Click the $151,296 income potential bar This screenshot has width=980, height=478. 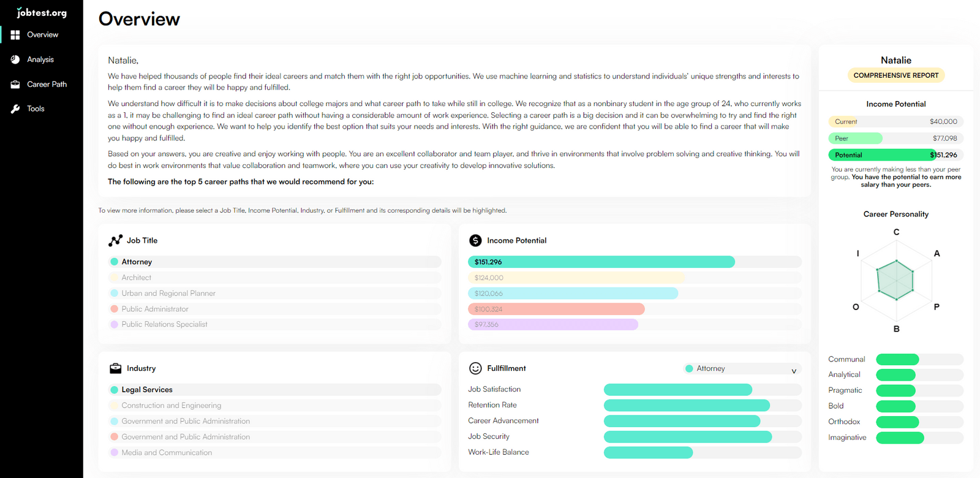[601, 262]
